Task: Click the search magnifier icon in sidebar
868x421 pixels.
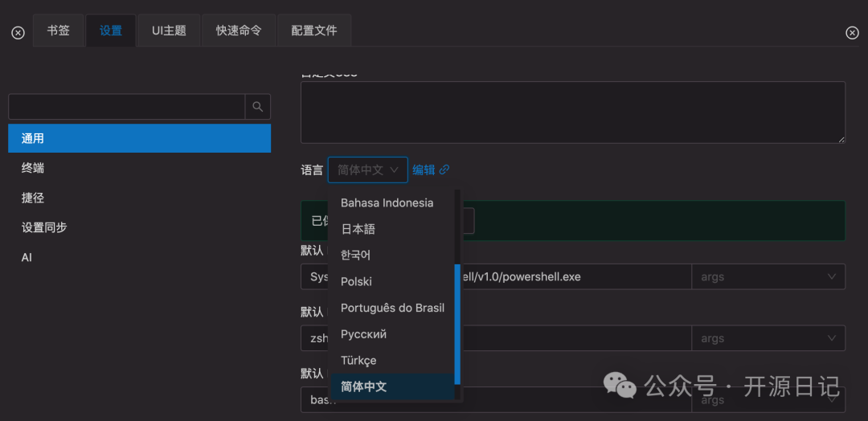Action: 257,107
